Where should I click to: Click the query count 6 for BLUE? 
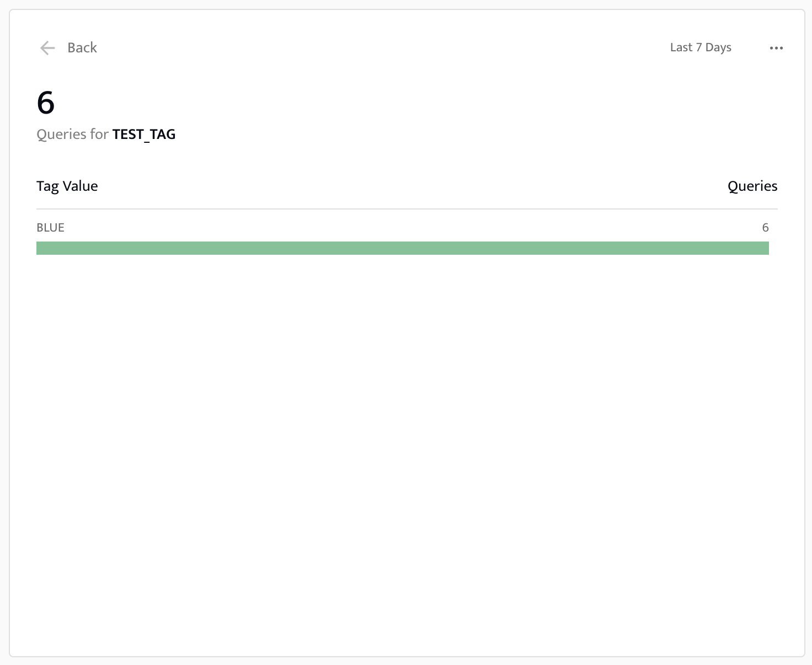(766, 227)
